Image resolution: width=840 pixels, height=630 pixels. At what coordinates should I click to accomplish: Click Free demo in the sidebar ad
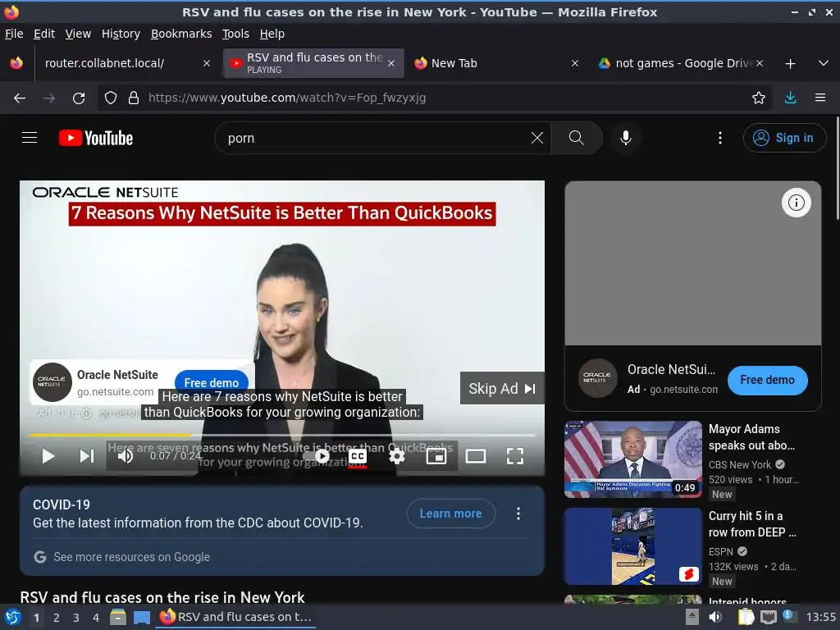pyautogui.click(x=767, y=380)
